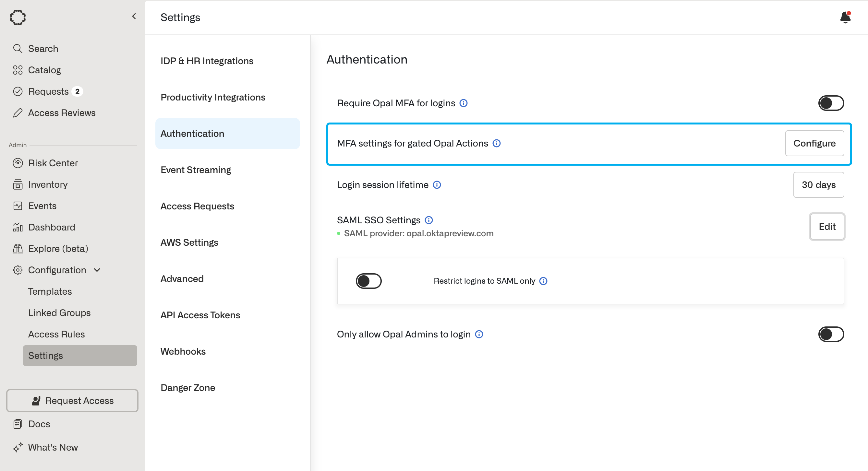868x471 pixels.
Task: Switch to Event Streaming settings tab
Action: tap(196, 170)
